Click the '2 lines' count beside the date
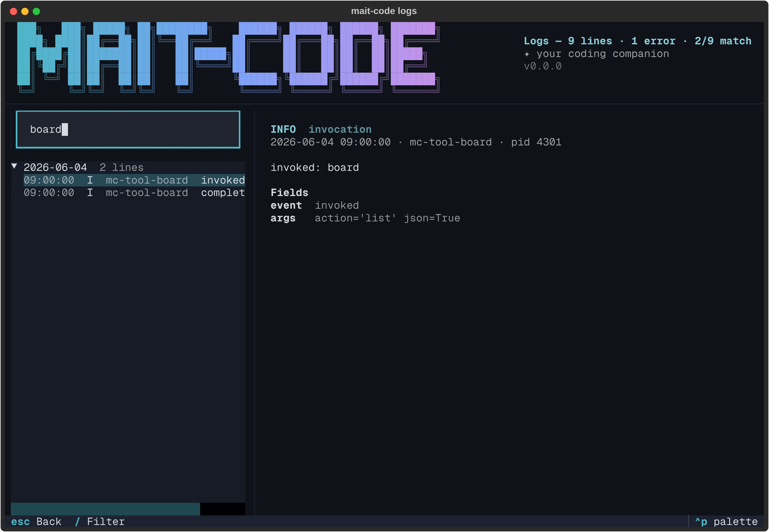This screenshot has height=532, width=769. (121, 168)
